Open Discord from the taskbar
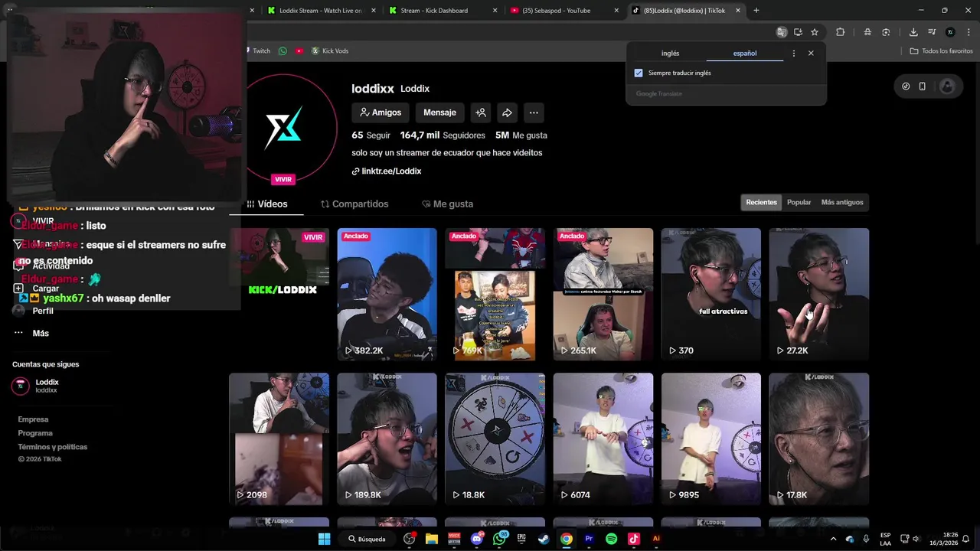980x551 pixels. 477,539
